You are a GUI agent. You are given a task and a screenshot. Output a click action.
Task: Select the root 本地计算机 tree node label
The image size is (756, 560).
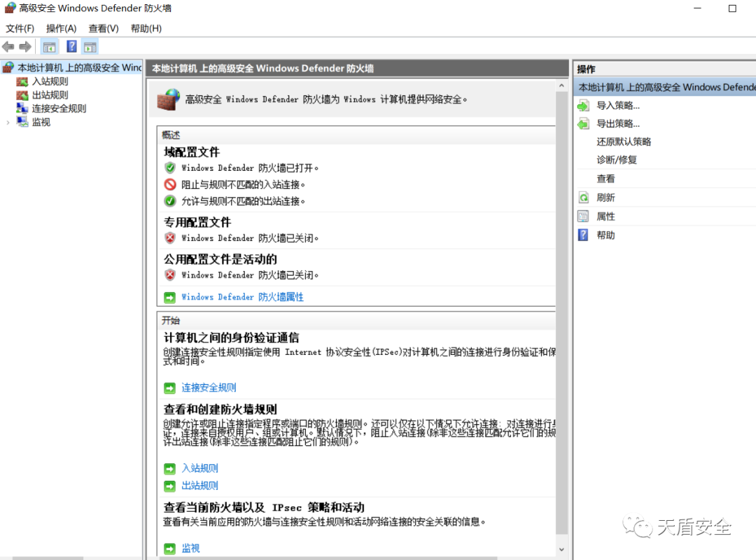(80, 67)
